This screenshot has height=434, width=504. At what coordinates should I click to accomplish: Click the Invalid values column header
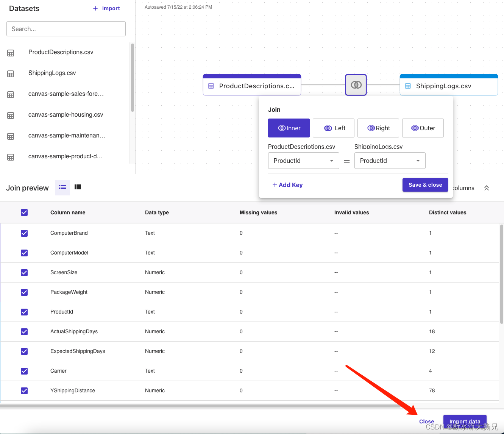[x=351, y=212]
